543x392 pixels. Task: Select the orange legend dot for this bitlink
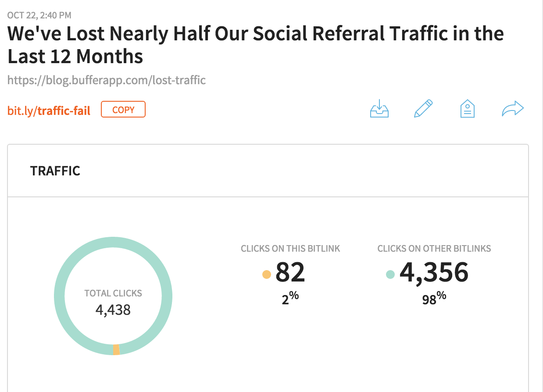click(x=267, y=274)
